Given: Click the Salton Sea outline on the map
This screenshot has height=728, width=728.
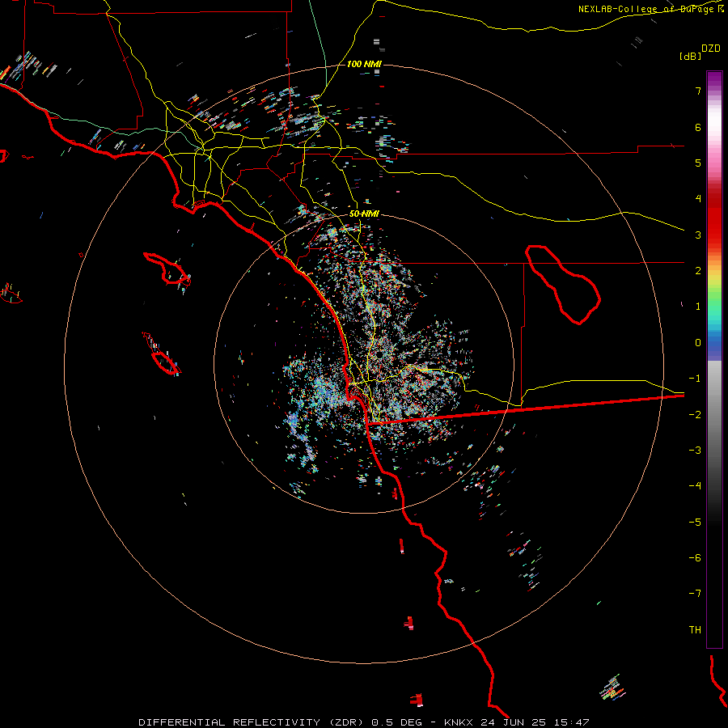Looking at the screenshot, I should [x=563, y=285].
